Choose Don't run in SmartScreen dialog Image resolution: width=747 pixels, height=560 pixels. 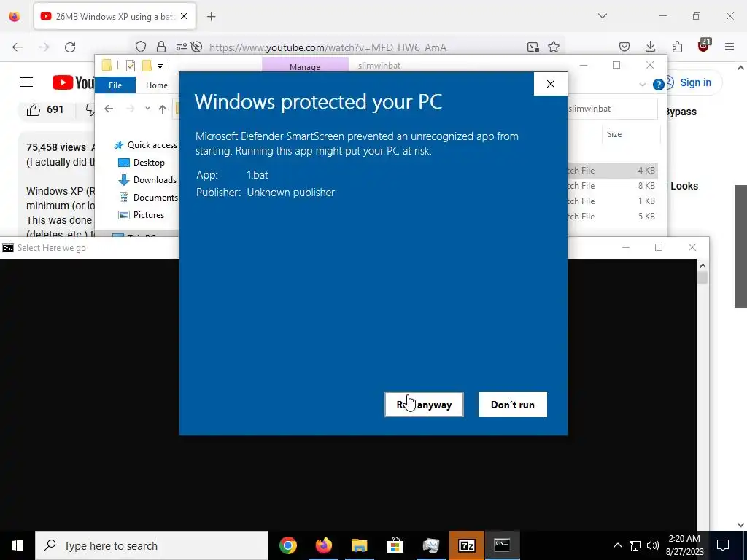tap(513, 404)
